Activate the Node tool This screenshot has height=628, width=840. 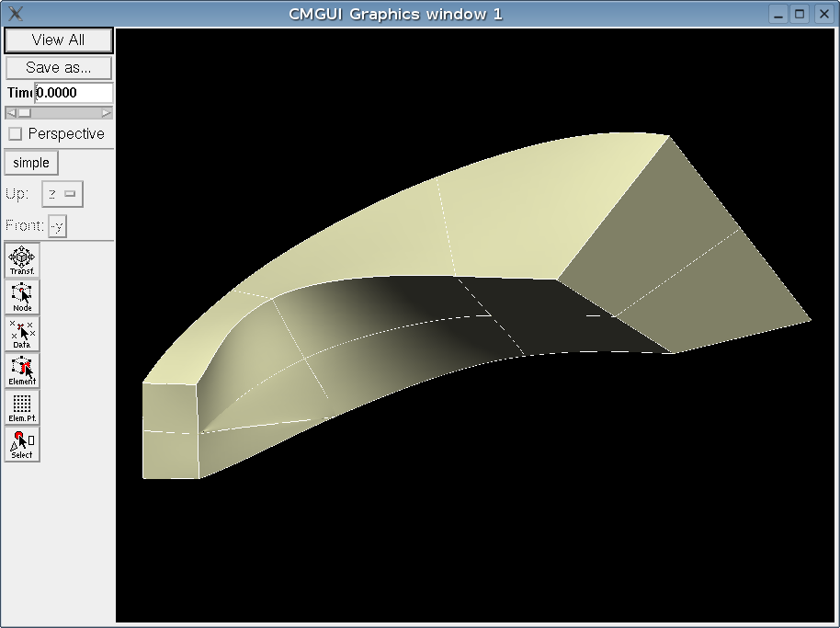coord(22,297)
